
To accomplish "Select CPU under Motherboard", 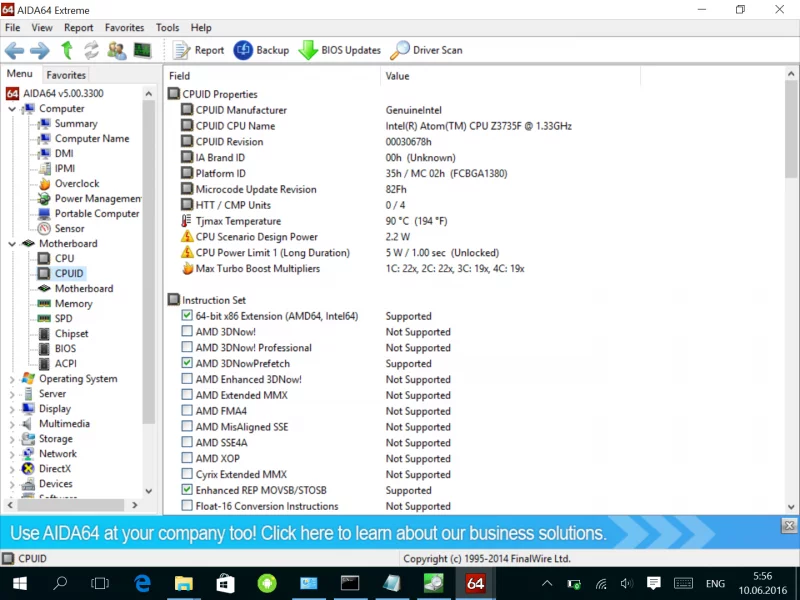I will 64,259.
